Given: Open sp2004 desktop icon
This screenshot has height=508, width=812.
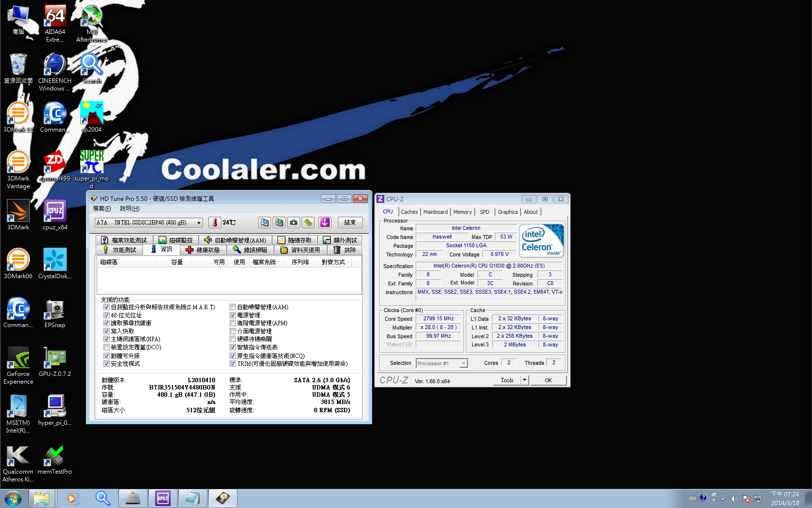Looking at the screenshot, I should (91, 117).
